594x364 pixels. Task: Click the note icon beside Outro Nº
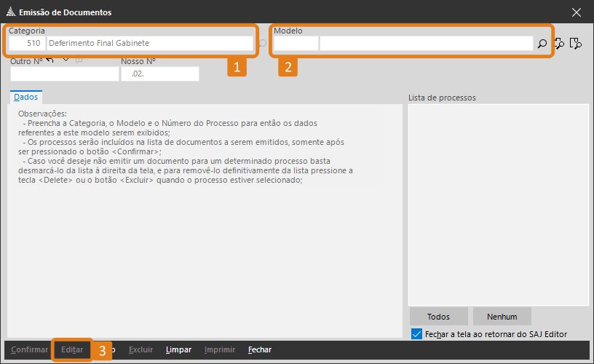[79, 60]
